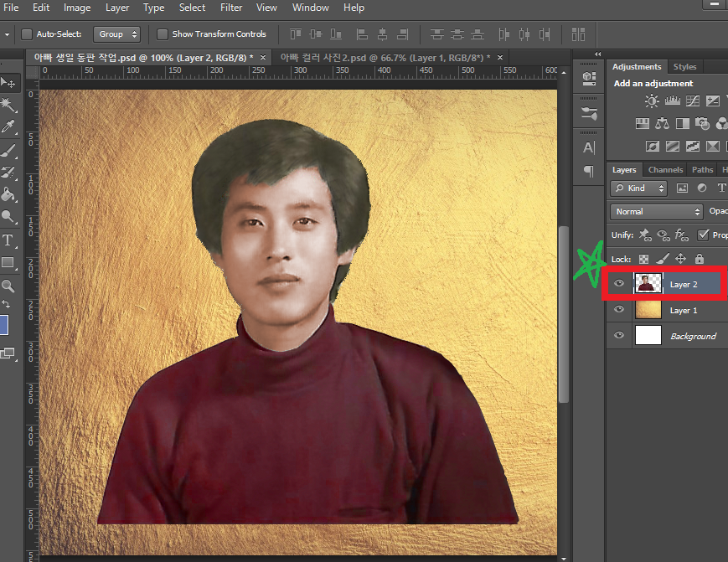
Task: Add a Levels adjustment
Action: 672,101
